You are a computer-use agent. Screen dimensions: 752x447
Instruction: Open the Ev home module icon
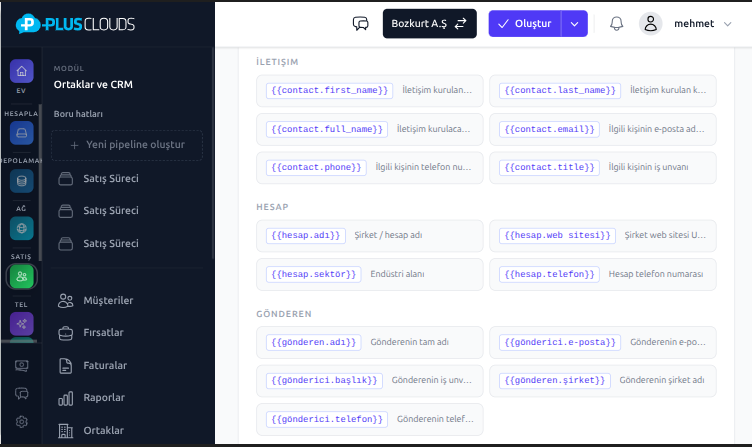tap(22, 71)
